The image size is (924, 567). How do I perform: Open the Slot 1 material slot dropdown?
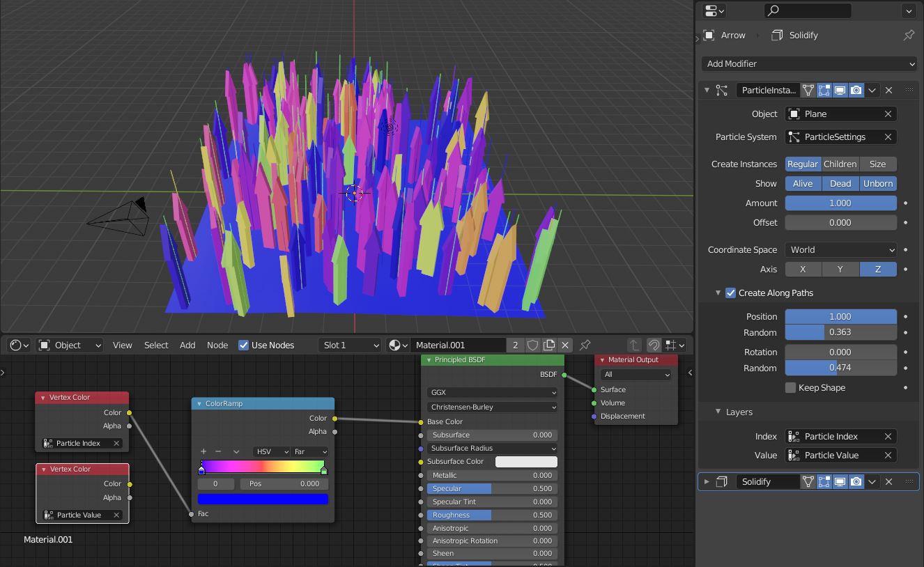[x=351, y=345]
